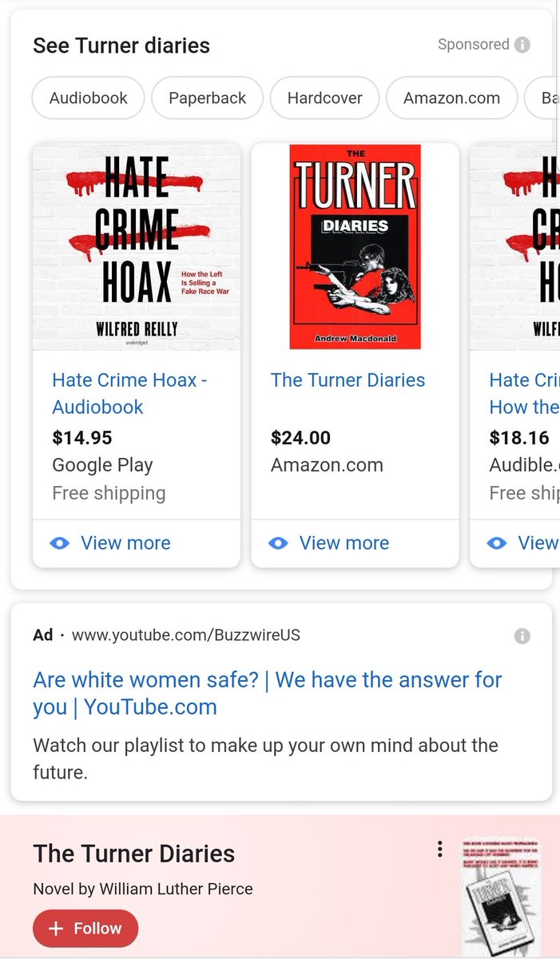Click the Hate Crime Hoax cover image
This screenshot has width=560, height=959.
click(137, 247)
